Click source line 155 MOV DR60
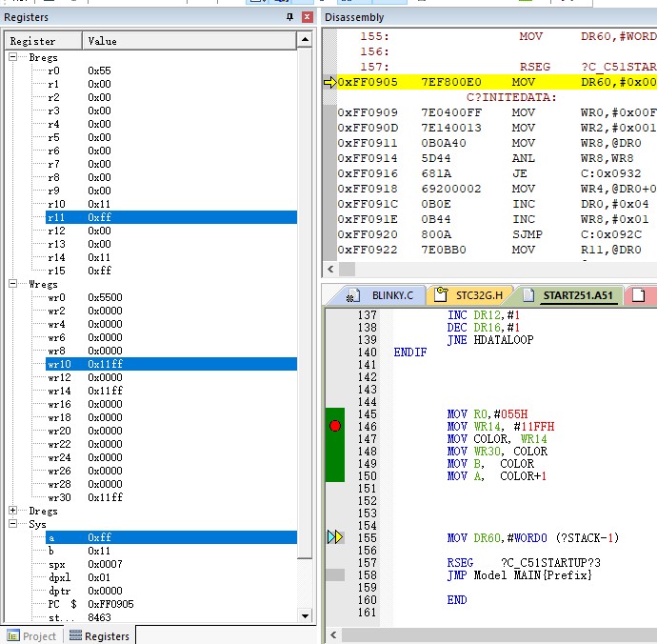This screenshot has width=657, height=644. tap(532, 538)
